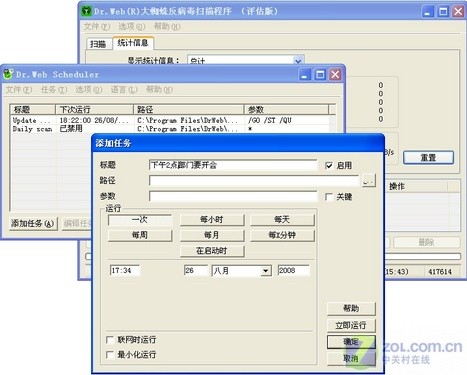Minimize the Dr.Web Scheduler window

click(304, 74)
